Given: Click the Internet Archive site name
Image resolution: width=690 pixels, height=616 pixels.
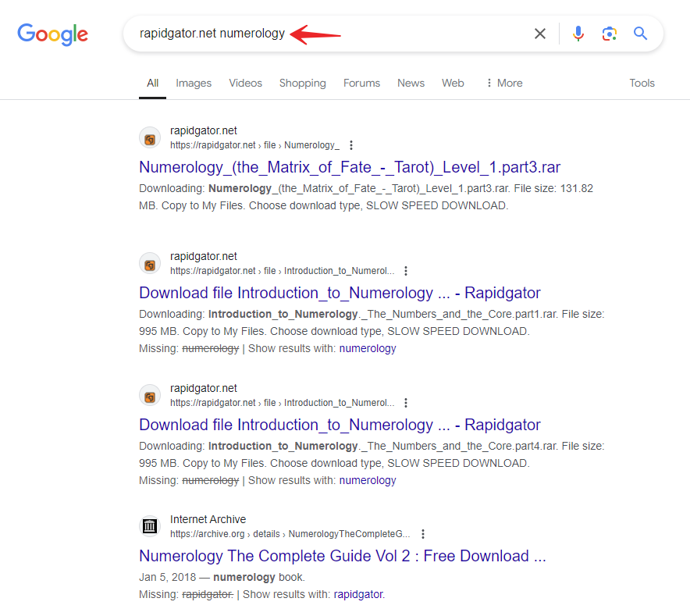Looking at the screenshot, I should [208, 519].
